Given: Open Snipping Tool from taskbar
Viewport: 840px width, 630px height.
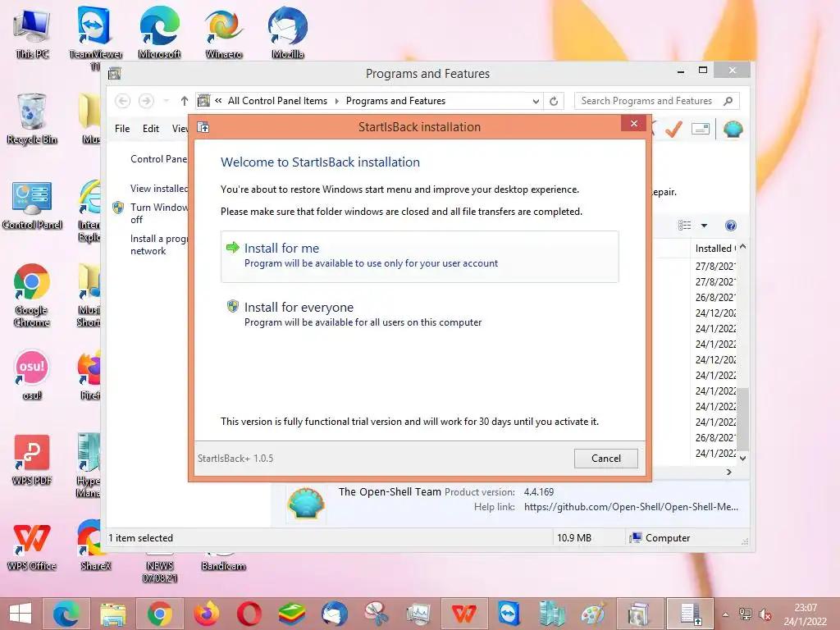Looking at the screenshot, I should pos(377,614).
